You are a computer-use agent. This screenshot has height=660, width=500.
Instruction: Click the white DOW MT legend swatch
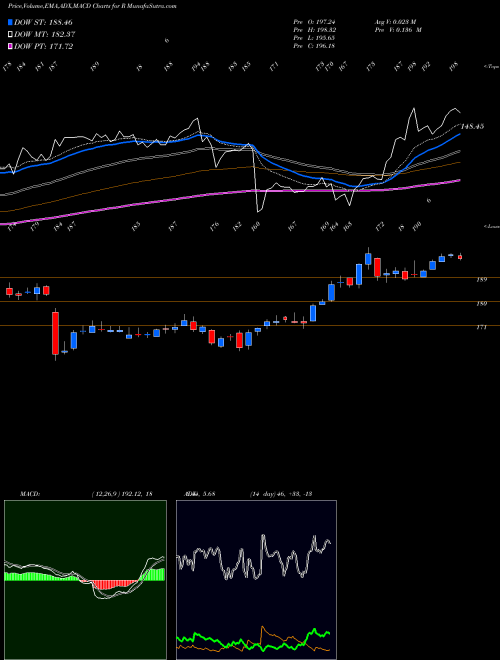click(11, 35)
